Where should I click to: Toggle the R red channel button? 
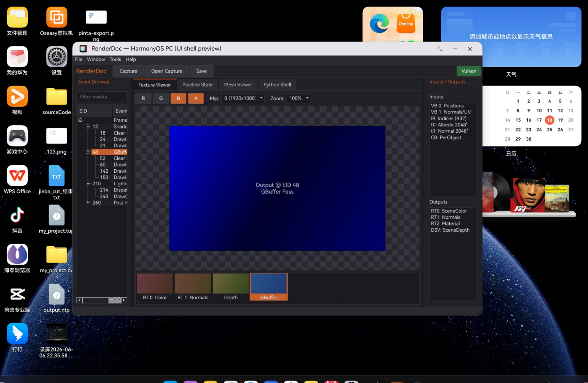(143, 98)
